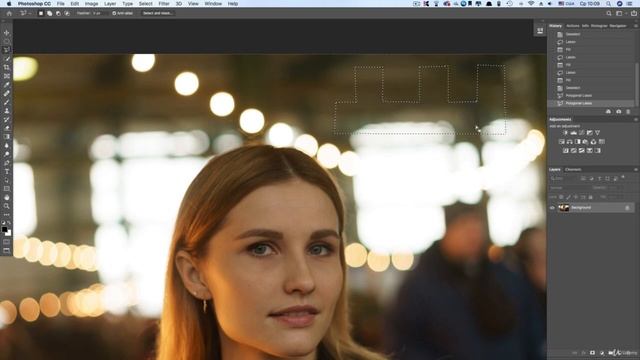Open the File menu
Screen dimensions: 640x360
[x=60, y=4]
